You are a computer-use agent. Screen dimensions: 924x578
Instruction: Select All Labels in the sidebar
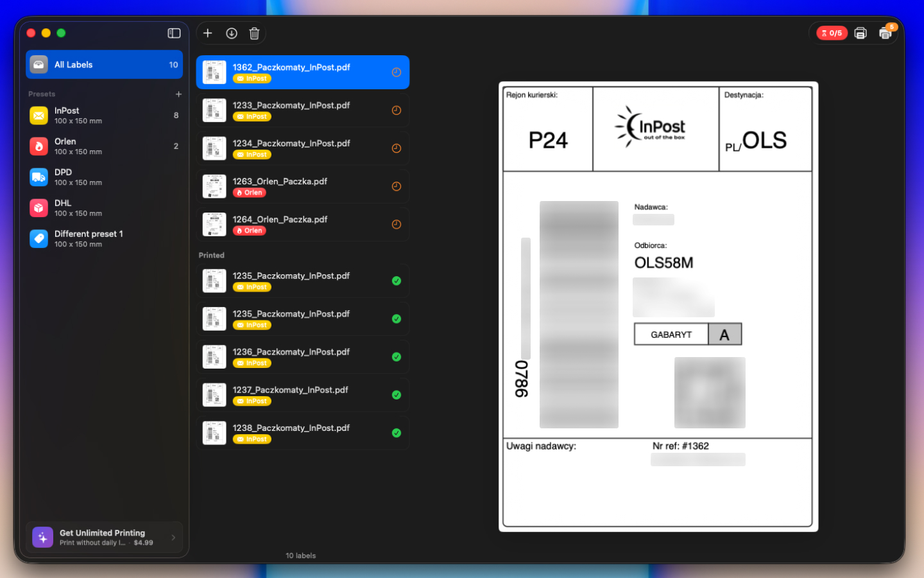(x=104, y=64)
